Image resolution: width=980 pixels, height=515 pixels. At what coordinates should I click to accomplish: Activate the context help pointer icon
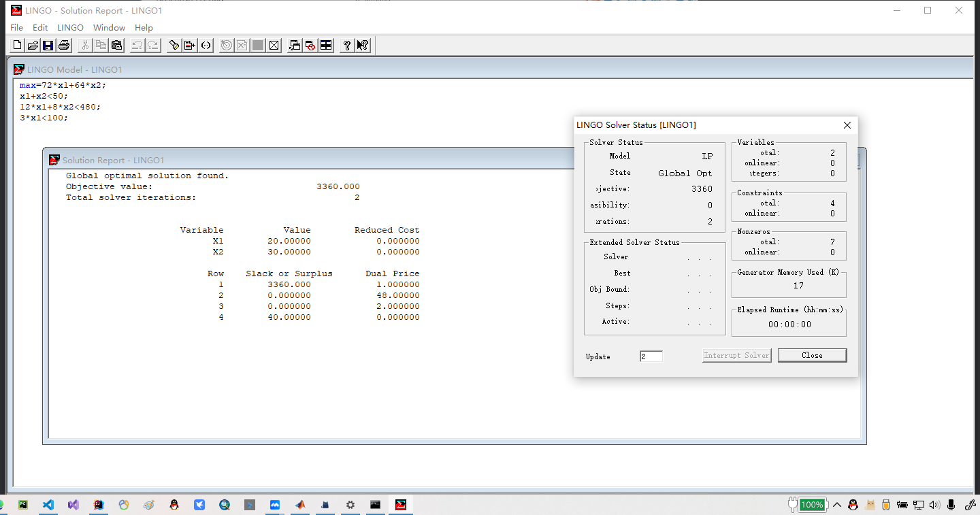pos(363,46)
